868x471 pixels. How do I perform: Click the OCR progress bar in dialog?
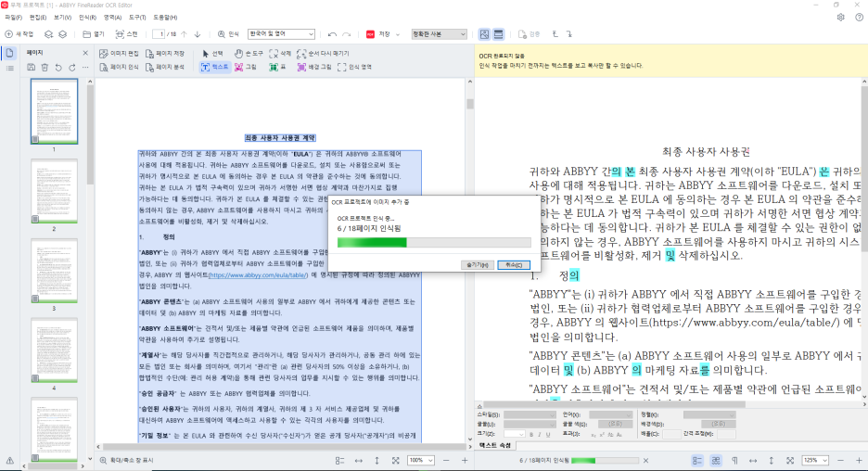434,242
